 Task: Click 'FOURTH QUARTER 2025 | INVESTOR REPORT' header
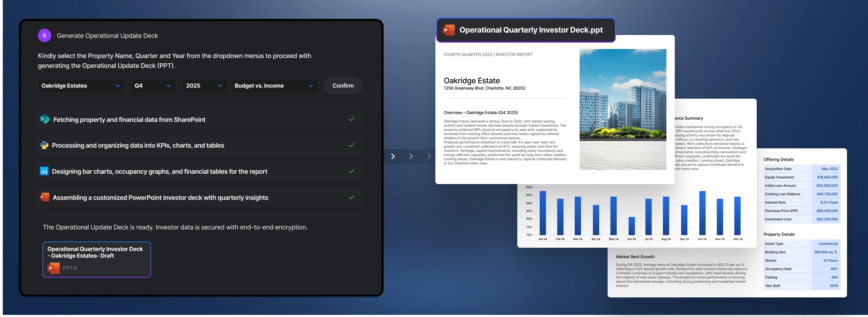click(x=488, y=55)
